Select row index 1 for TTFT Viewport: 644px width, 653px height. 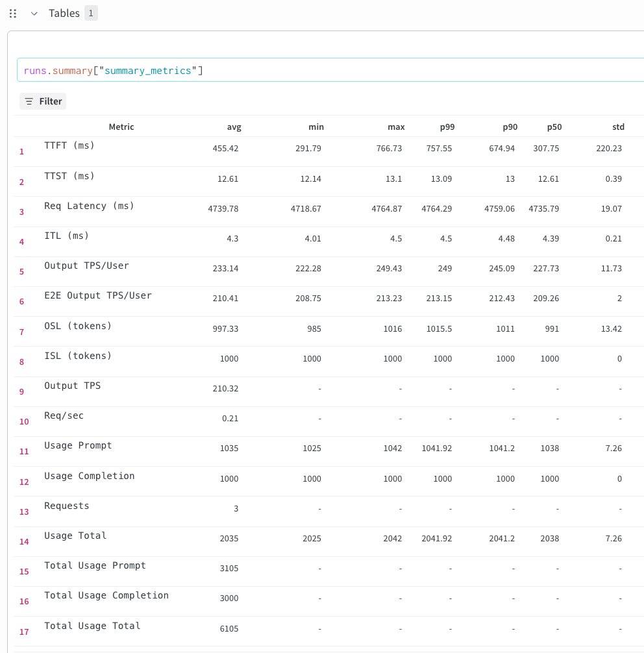[21, 152]
